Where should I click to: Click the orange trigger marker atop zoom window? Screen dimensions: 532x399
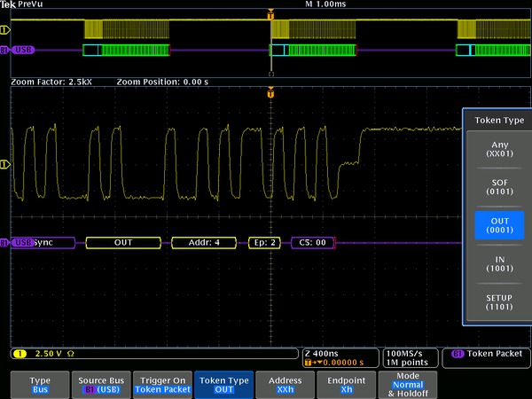(270, 92)
